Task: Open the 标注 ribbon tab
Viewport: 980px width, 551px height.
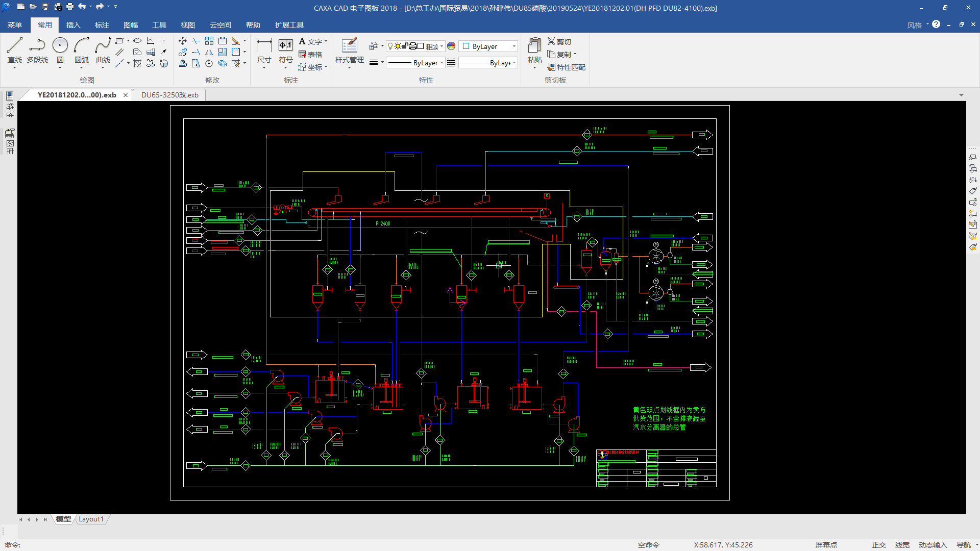Action: (102, 25)
